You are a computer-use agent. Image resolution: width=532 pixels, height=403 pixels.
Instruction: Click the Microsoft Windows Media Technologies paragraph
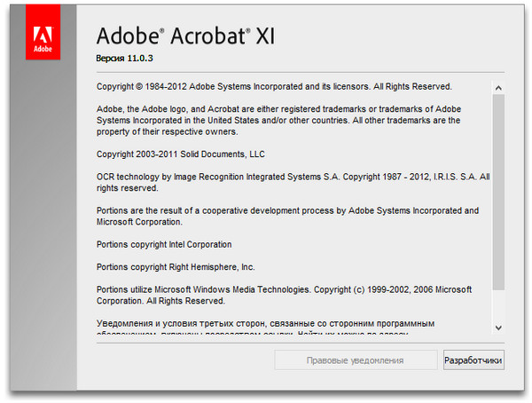(283, 295)
